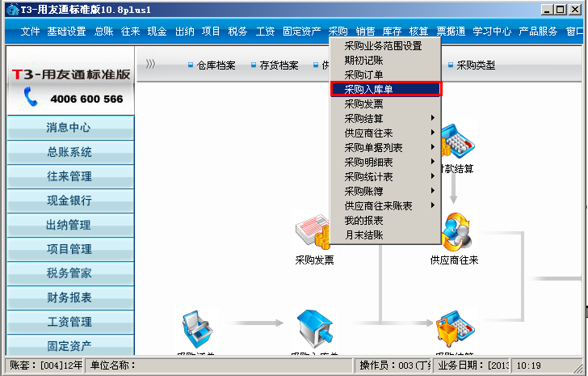Open the 工资管理 sidebar module
Viewport: 588px width, 376px height.
click(70, 322)
